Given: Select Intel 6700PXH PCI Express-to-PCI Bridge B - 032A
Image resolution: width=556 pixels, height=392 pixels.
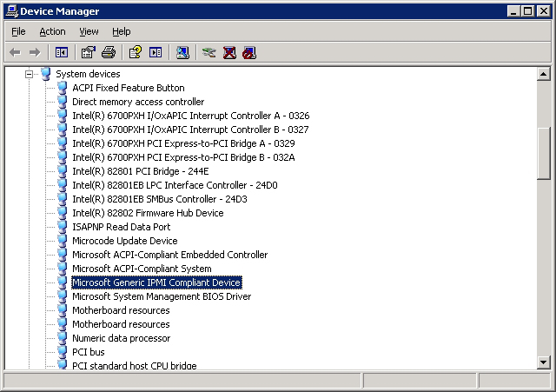Looking at the screenshot, I should [x=183, y=157].
